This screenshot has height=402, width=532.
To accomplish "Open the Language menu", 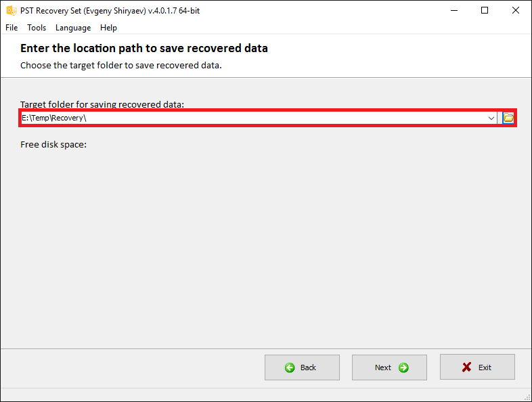I will pyautogui.click(x=73, y=28).
